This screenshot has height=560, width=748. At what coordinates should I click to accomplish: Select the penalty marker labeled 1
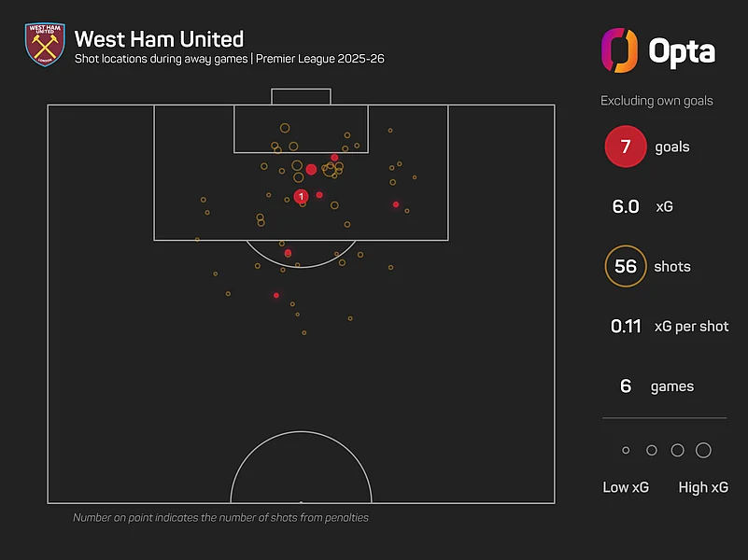click(301, 196)
